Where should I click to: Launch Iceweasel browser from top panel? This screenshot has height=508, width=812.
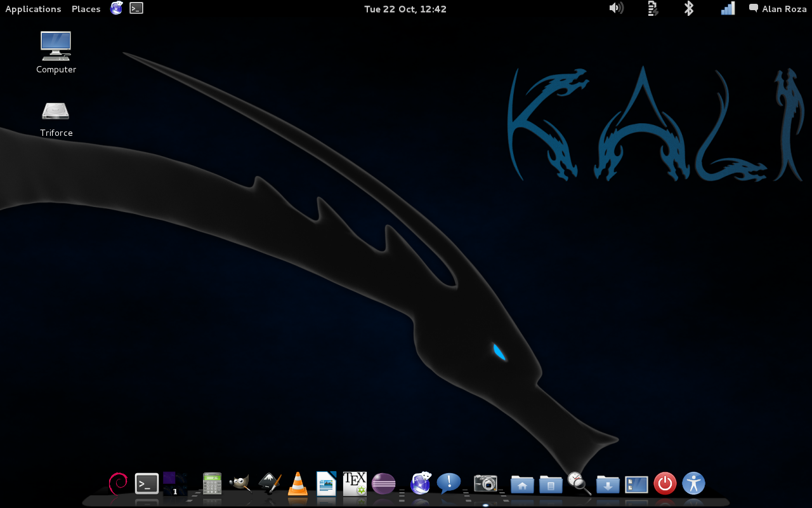tap(116, 8)
